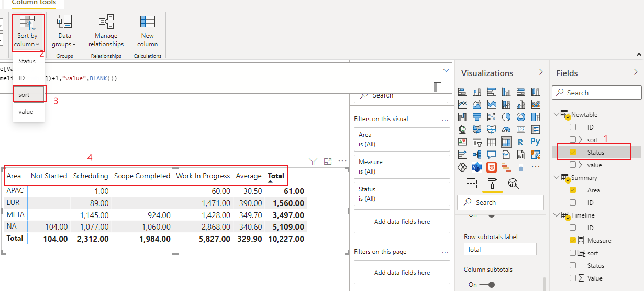Select the Card (123) visual
Viewport: 644px width, 291px height.
pyautogui.click(x=521, y=130)
